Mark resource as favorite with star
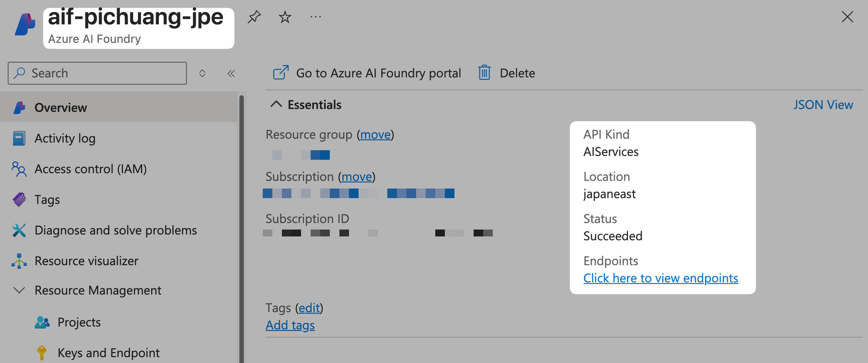 coord(285,17)
